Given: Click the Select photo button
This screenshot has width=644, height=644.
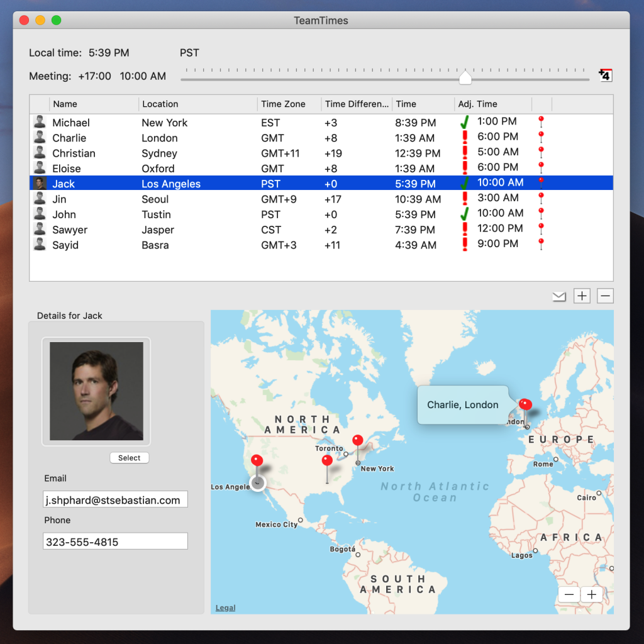Looking at the screenshot, I should 130,458.
